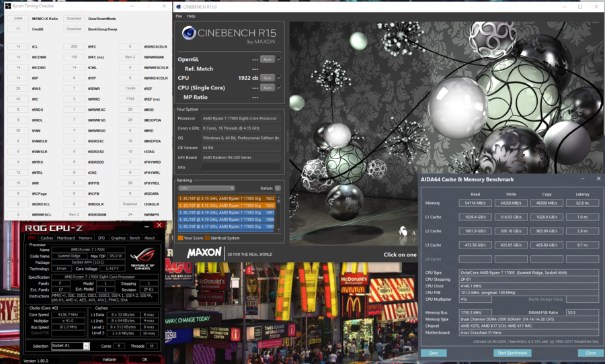
Task: Toggle the CPU (Single Core) test checkbox
Action: 279,87
